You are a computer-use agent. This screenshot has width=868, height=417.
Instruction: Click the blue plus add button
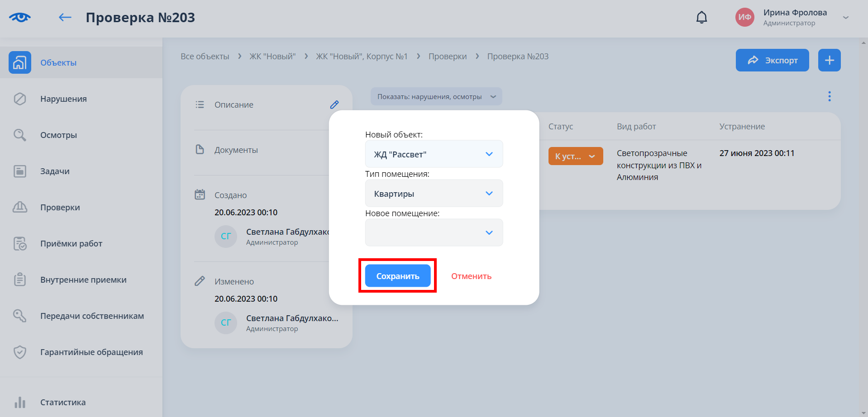[x=829, y=60]
